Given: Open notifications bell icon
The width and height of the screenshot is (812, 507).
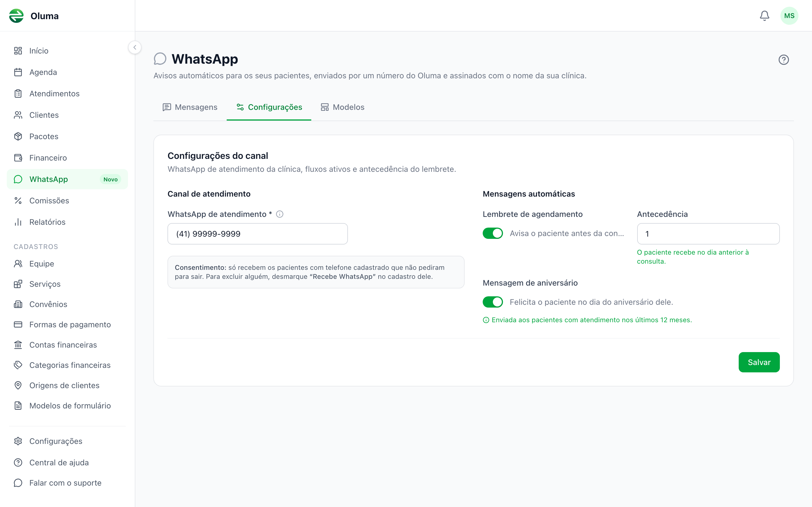Looking at the screenshot, I should [x=764, y=16].
